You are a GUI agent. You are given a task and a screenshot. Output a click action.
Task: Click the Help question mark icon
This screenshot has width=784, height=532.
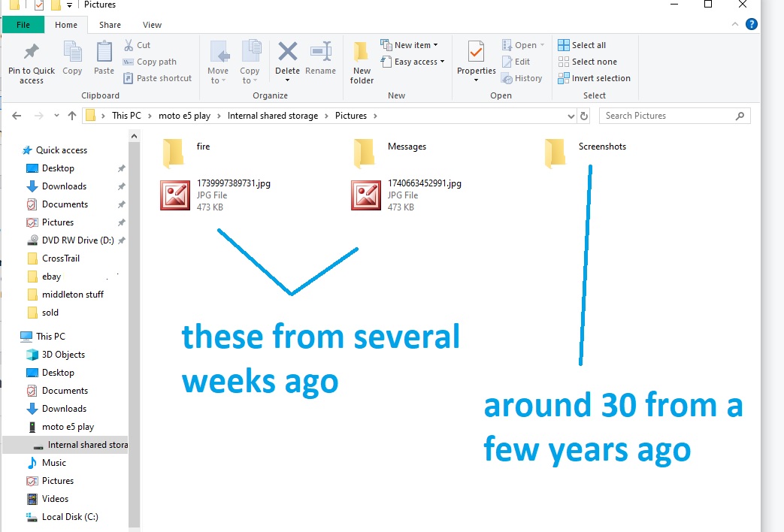[751, 24]
